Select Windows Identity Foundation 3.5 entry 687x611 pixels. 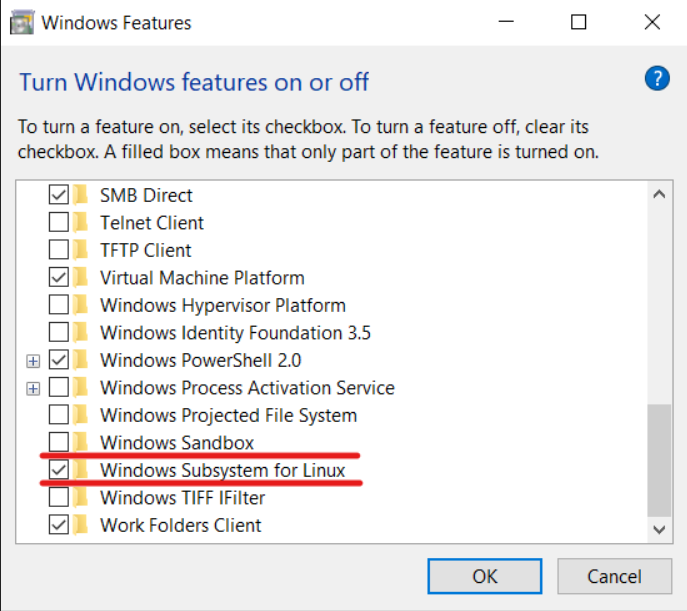pyautogui.click(x=235, y=332)
